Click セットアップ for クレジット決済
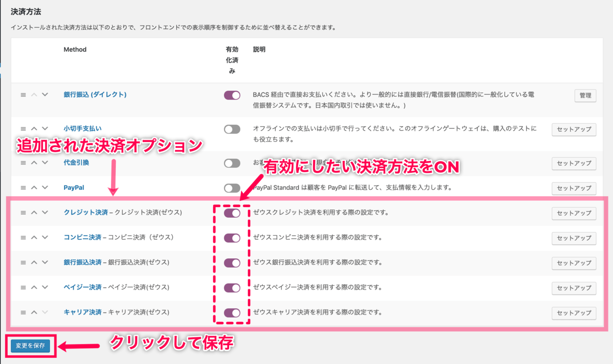The image size is (613, 364). point(574,213)
